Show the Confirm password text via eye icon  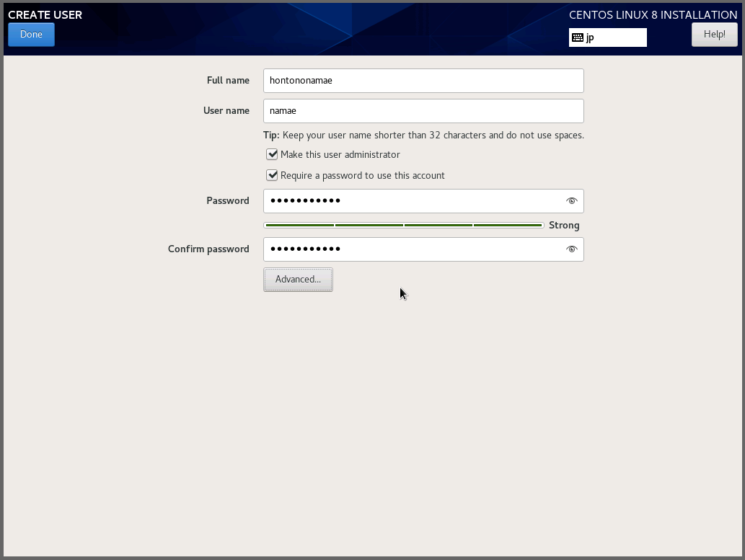tap(572, 249)
